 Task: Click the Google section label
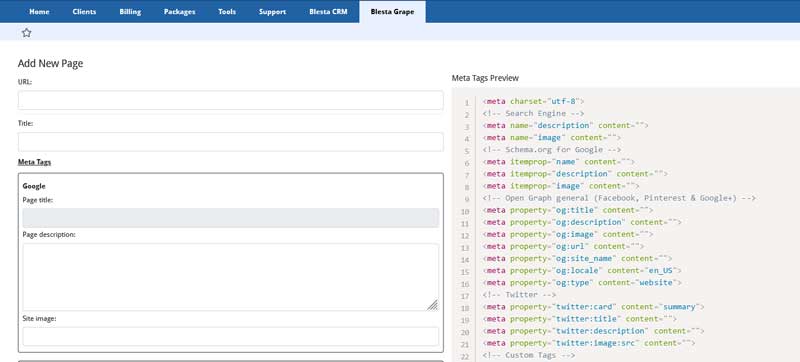coord(34,186)
